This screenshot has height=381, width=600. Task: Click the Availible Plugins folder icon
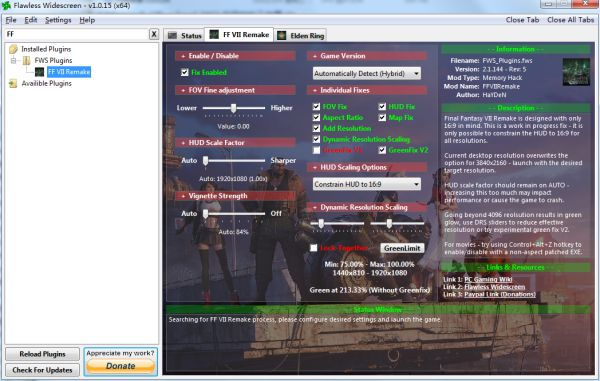[x=13, y=83]
